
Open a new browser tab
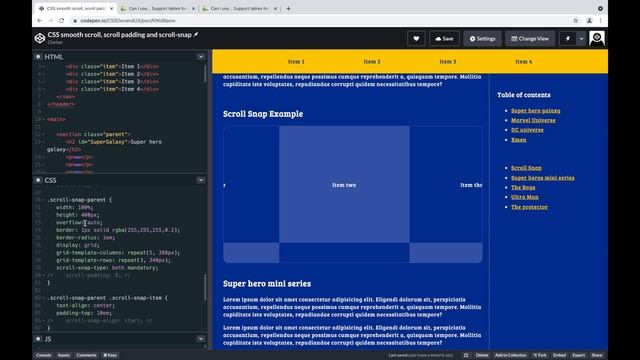[288, 8]
